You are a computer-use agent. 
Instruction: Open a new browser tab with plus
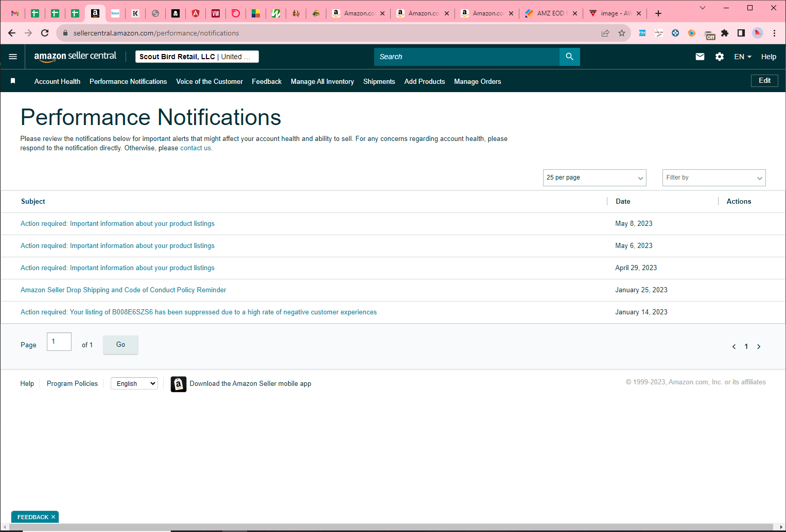click(x=658, y=13)
